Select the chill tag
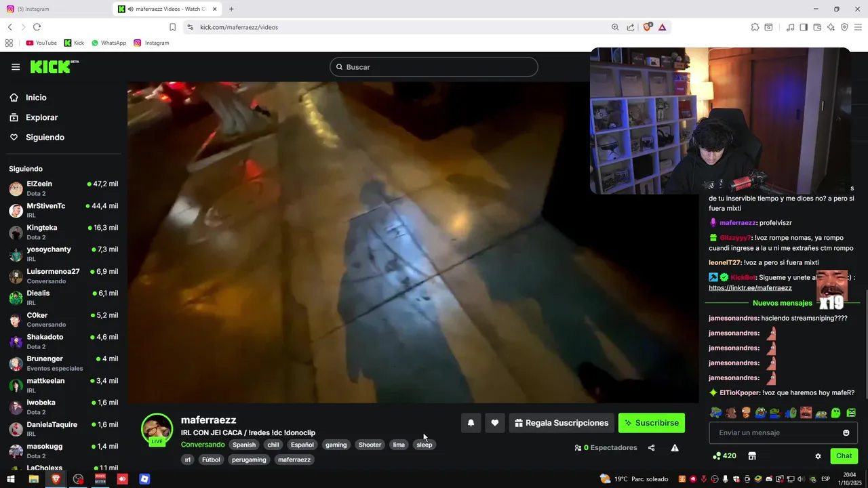The height and width of the screenshot is (488, 868). click(x=273, y=445)
